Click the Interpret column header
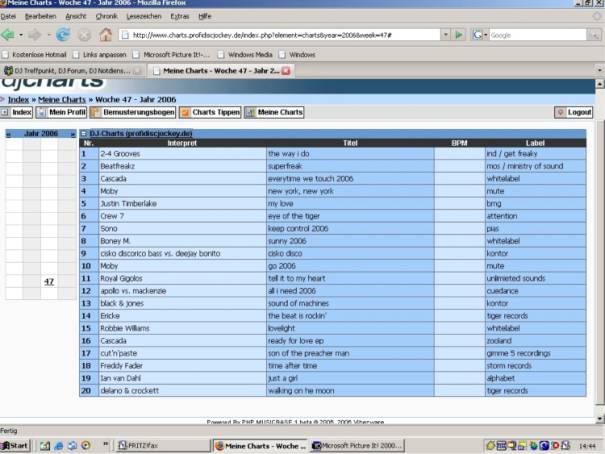The height and width of the screenshot is (454, 605). 182,143
